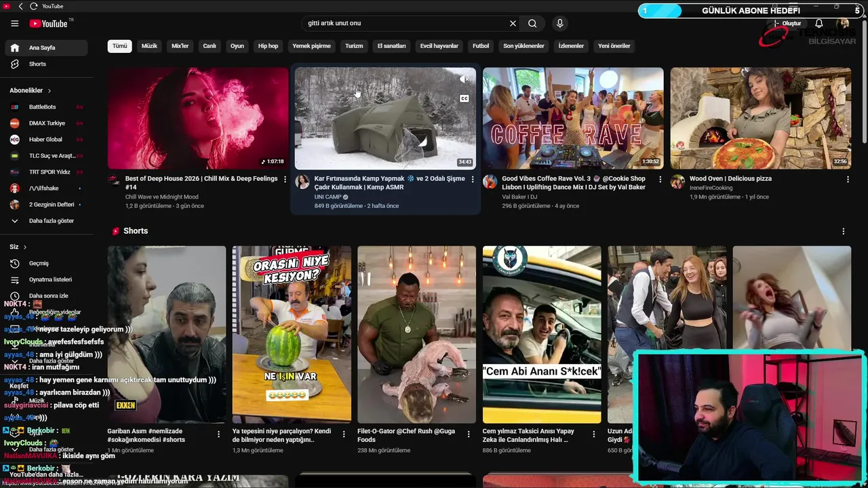This screenshot has height=488, width=868.
Task: Toggle captions CC on tent preview
Action: point(465,98)
